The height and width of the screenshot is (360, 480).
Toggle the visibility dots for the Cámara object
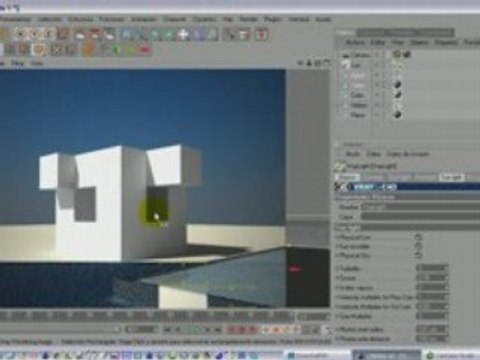pyautogui.click(x=378, y=54)
